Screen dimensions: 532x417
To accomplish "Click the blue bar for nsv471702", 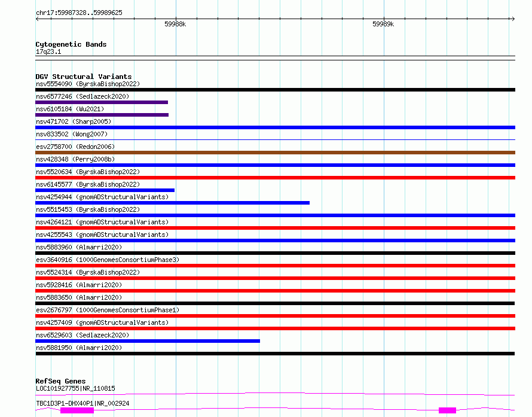I will 275,127.
